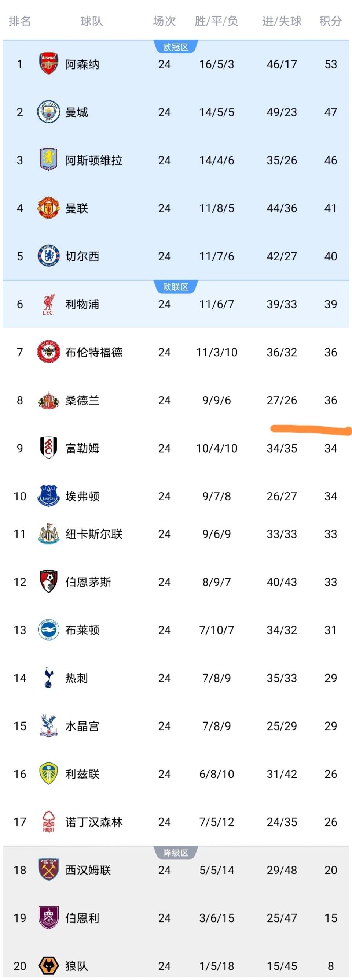Select the 胜/平/负 column header

coord(216,21)
